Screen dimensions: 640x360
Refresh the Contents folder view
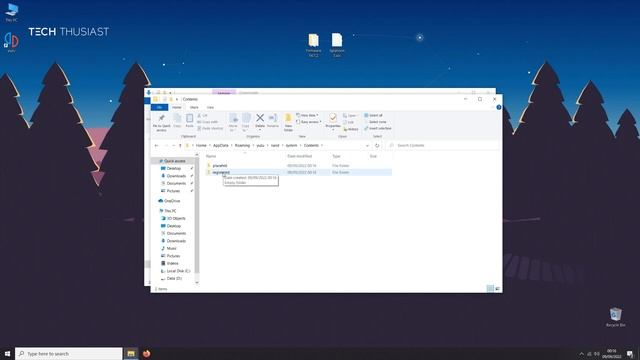[x=377, y=146]
